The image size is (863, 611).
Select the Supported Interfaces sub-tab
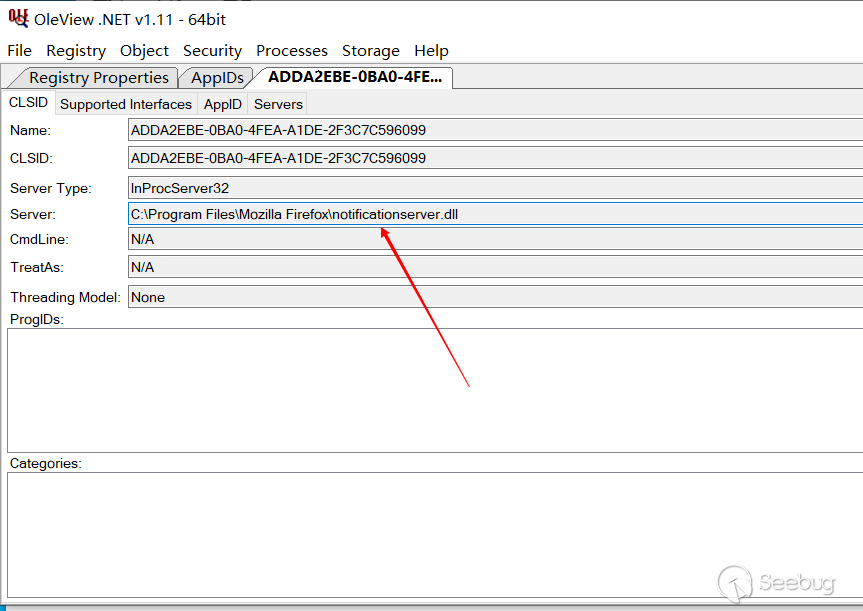pos(126,104)
